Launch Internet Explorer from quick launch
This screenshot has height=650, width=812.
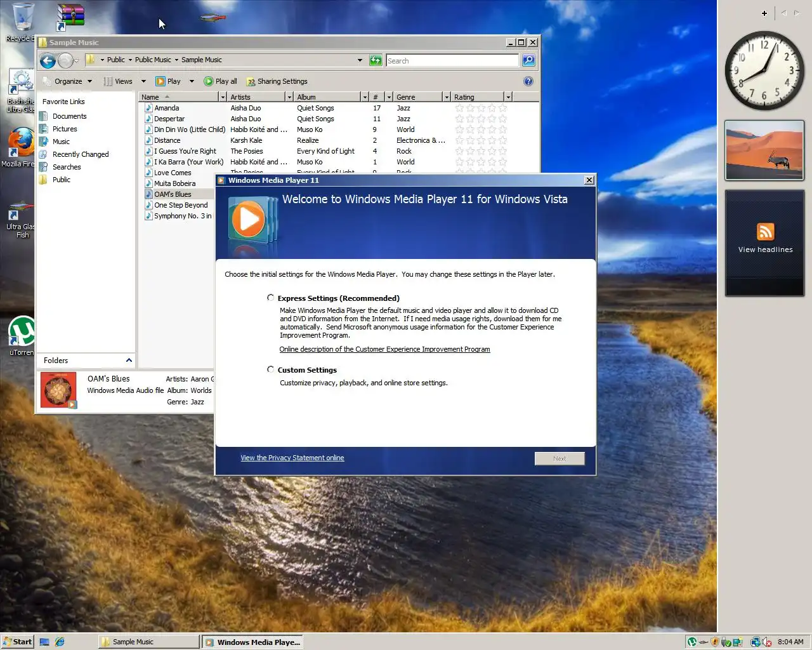coord(60,642)
